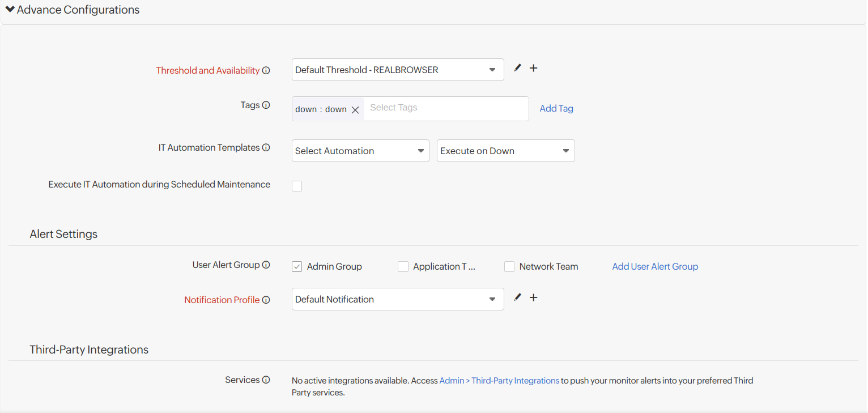Collapse the Advance Configurations section

coord(10,10)
